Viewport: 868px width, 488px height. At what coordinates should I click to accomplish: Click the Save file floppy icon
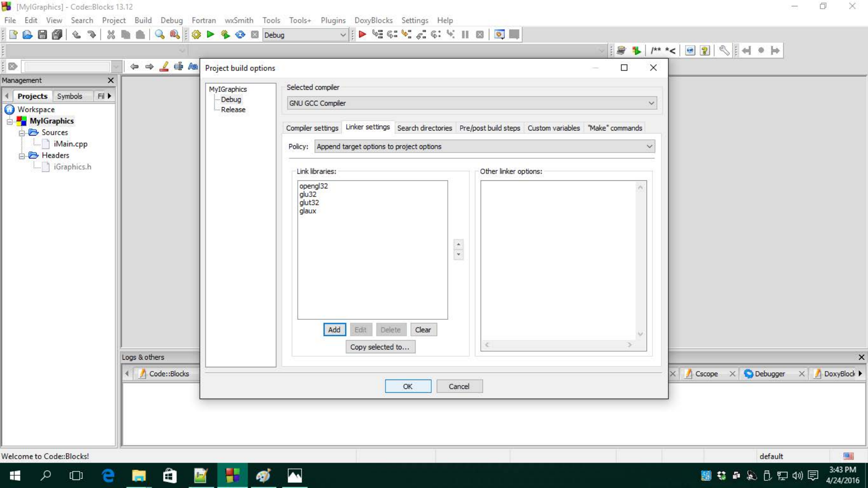(x=42, y=35)
